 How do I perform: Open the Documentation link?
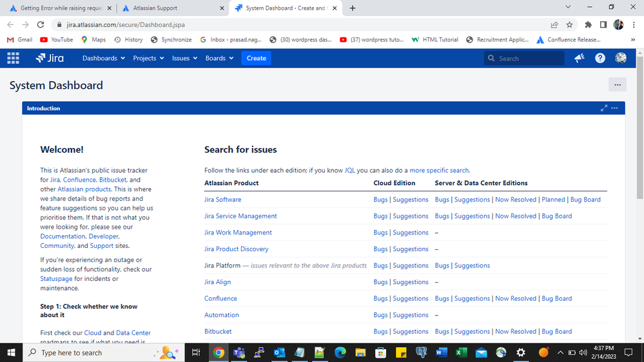coord(63,236)
